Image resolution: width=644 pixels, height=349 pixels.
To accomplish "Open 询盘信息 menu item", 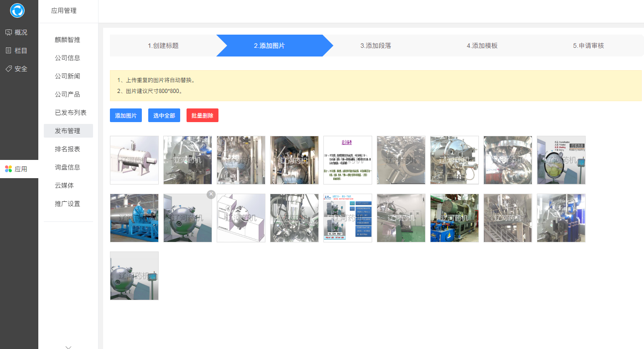I will pyautogui.click(x=68, y=167).
